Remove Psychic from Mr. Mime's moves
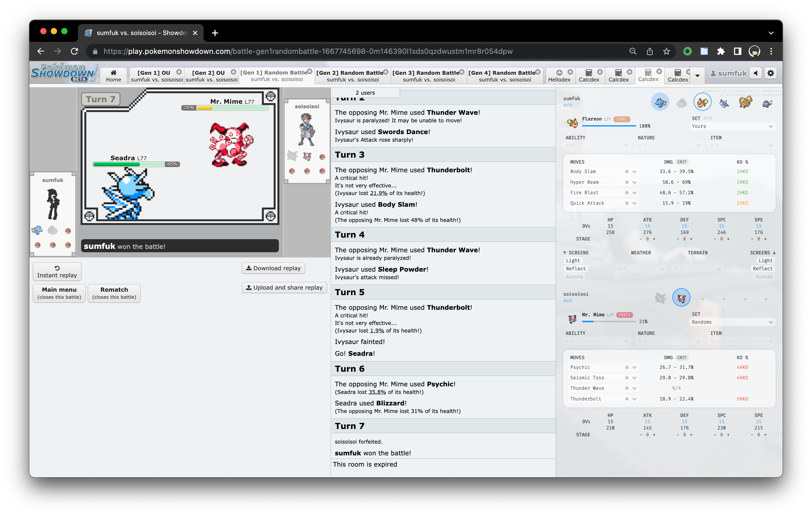 pos(627,367)
